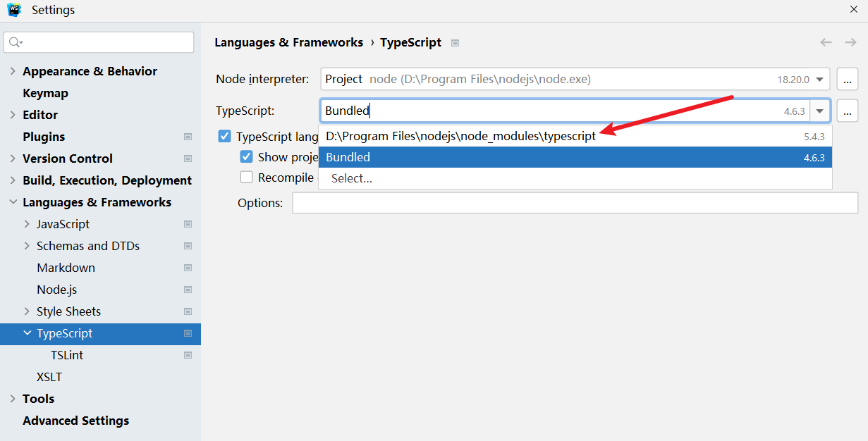Expand Appearance & Behavior section
This screenshot has width=868, height=441.
(13, 71)
